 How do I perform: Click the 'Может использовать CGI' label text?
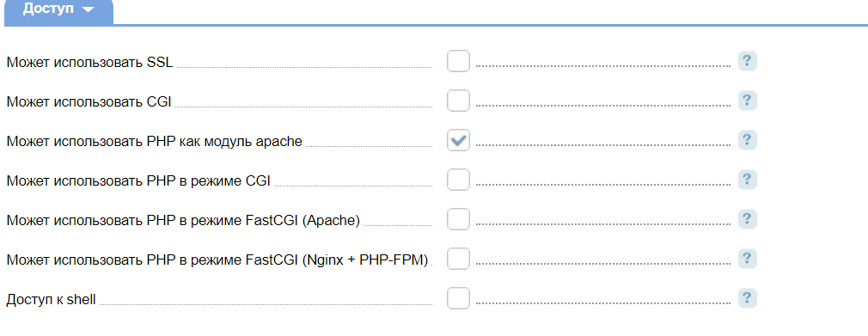[89, 102]
